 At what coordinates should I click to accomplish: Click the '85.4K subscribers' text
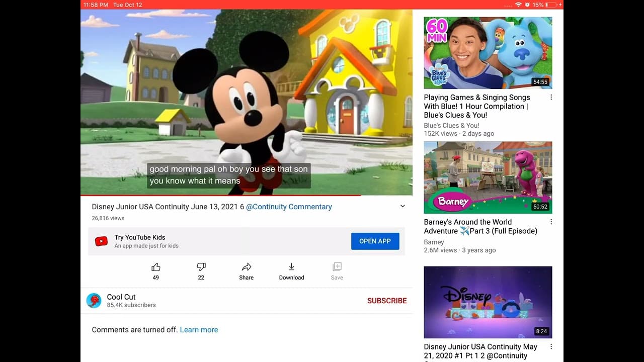pyautogui.click(x=131, y=305)
